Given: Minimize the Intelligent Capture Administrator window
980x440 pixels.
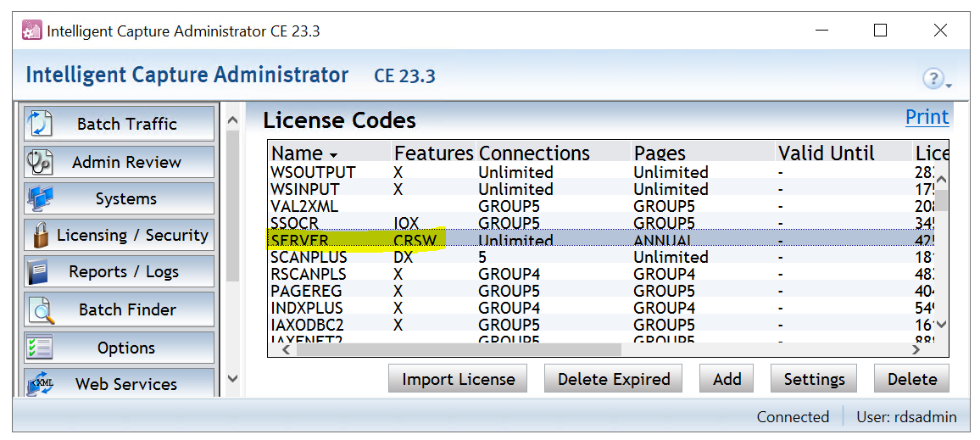Looking at the screenshot, I should coord(823,30).
